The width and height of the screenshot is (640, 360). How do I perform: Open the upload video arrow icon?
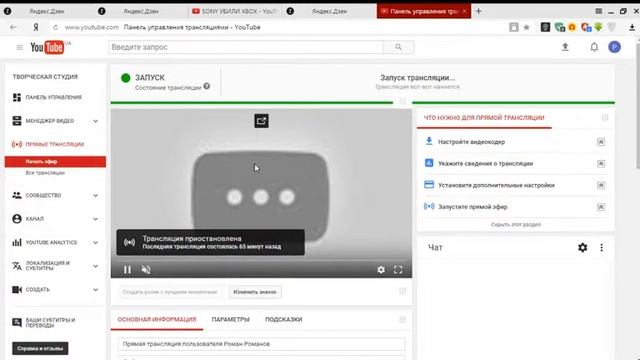click(565, 47)
